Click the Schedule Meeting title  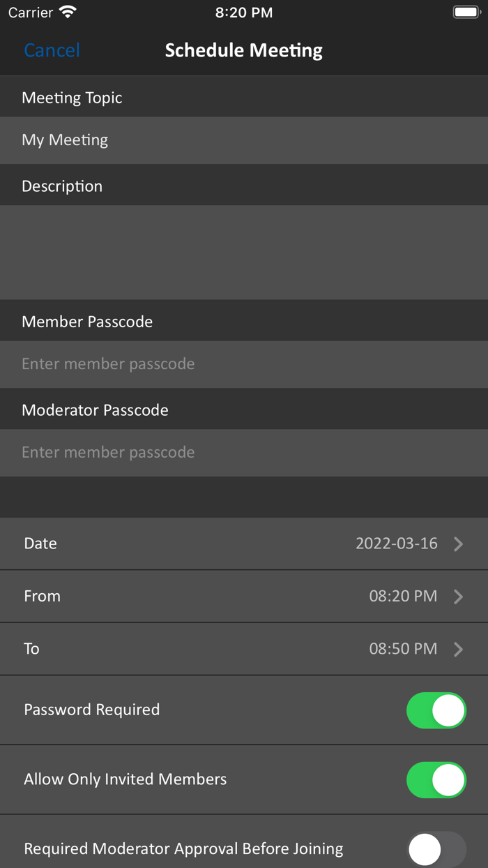tap(243, 50)
